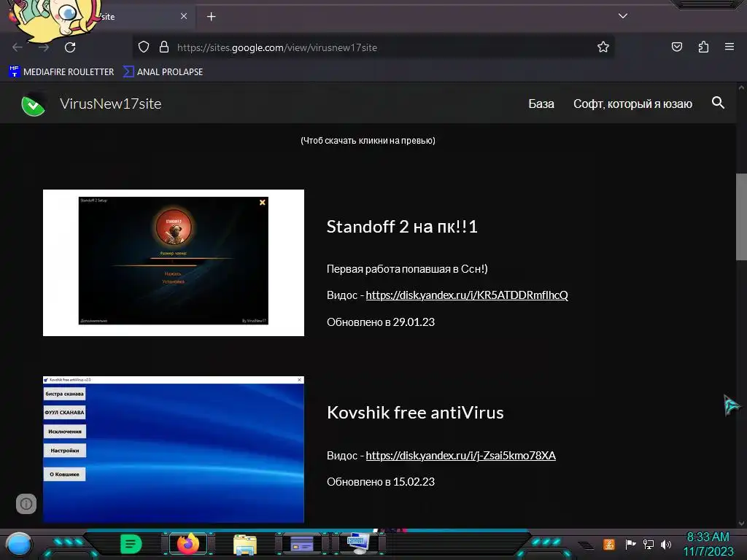Close the current browser tab

click(184, 16)
